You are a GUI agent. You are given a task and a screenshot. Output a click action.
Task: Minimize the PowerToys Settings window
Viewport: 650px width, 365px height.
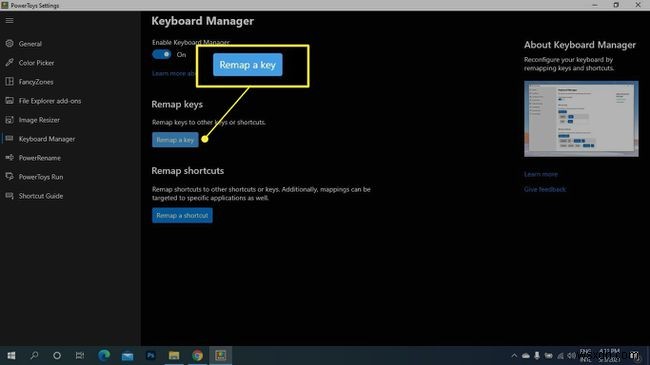click(595, 5)
